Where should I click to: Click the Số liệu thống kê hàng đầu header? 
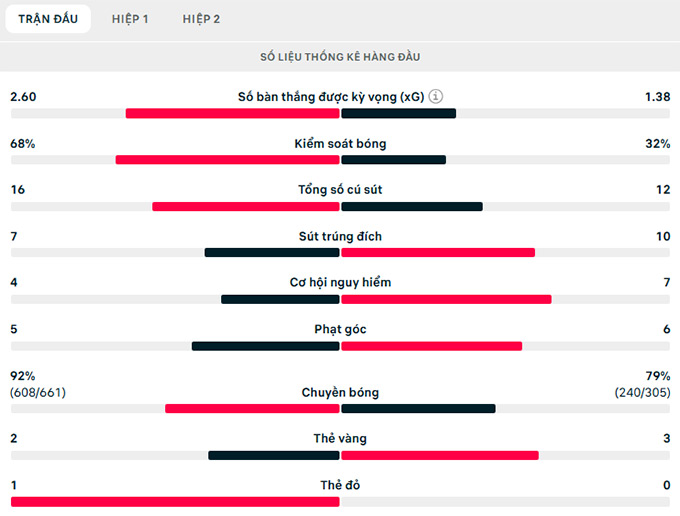(340, 57)
